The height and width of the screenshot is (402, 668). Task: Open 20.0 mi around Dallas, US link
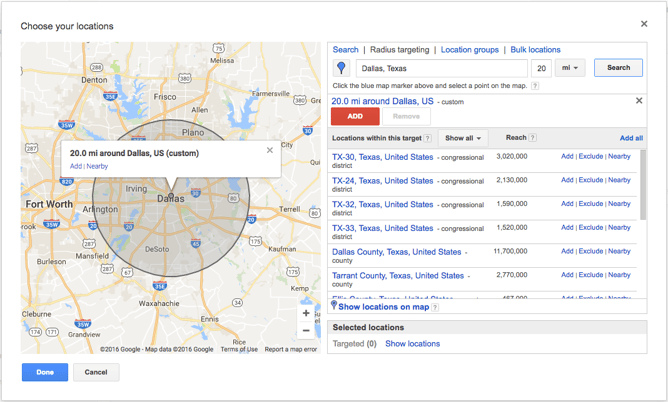[x=382, y=101]
